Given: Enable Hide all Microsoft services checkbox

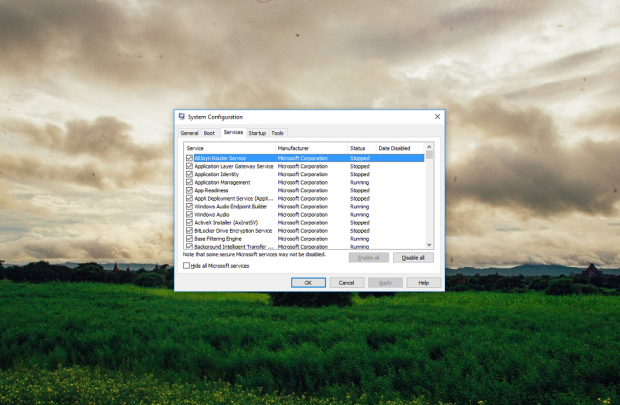Looking at the screenshot, I should (x=187, y=266).
